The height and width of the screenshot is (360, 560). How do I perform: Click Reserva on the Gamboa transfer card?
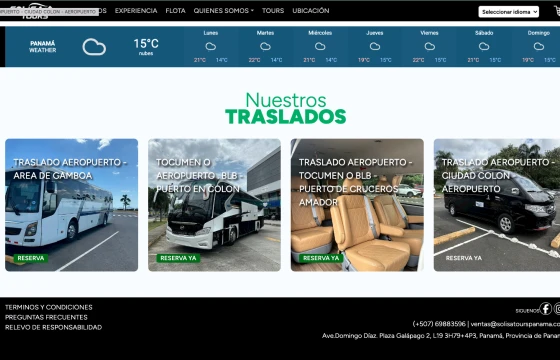pyautogui.click(x=31, y=258)
